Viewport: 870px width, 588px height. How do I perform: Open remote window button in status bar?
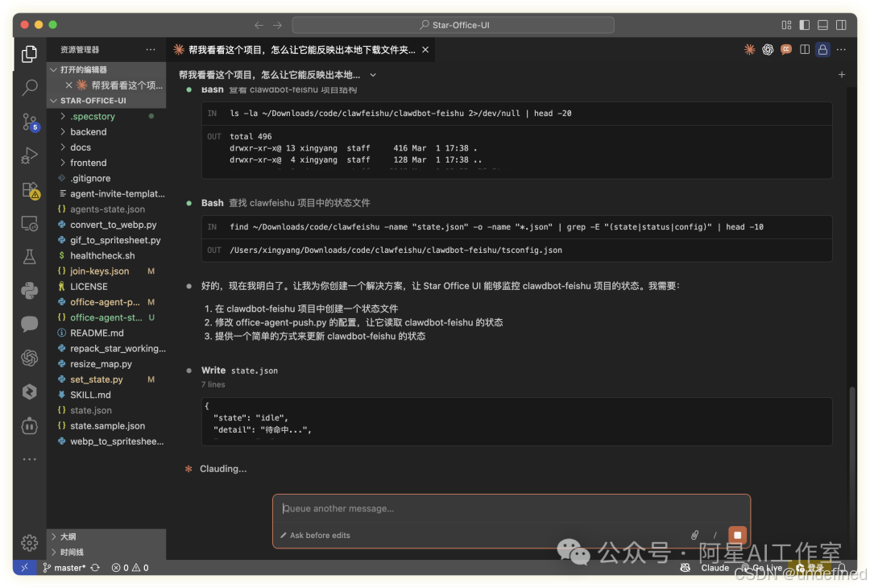(x=25, y=568)
